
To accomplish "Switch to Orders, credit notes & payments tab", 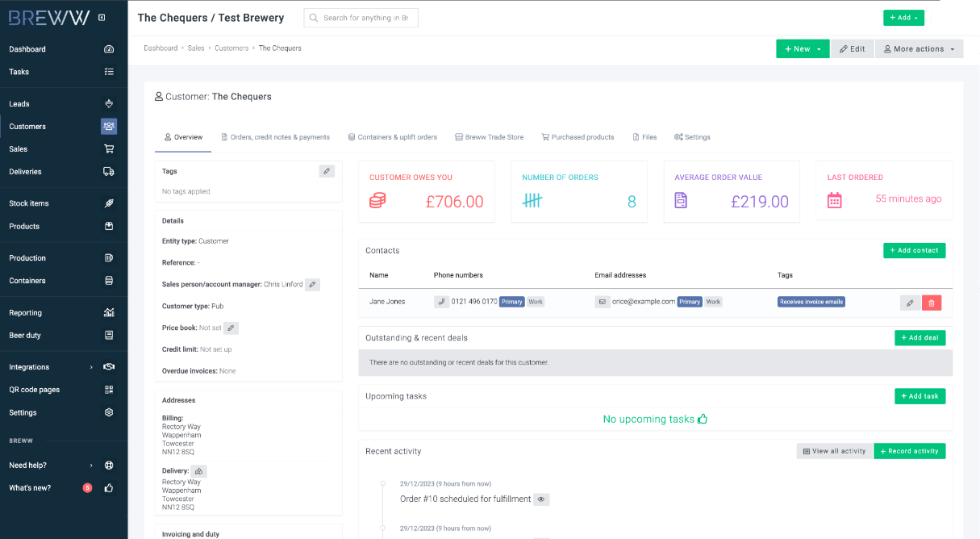I will click(275, 137).
